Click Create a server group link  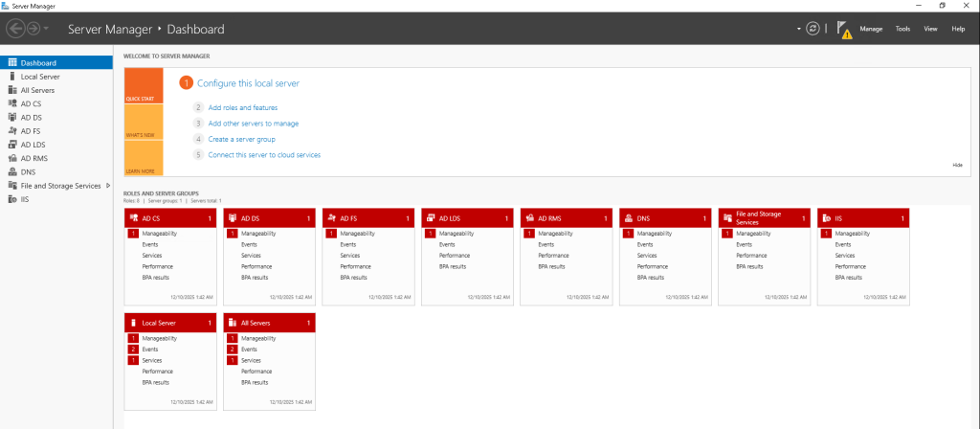(x=242, y=139)
